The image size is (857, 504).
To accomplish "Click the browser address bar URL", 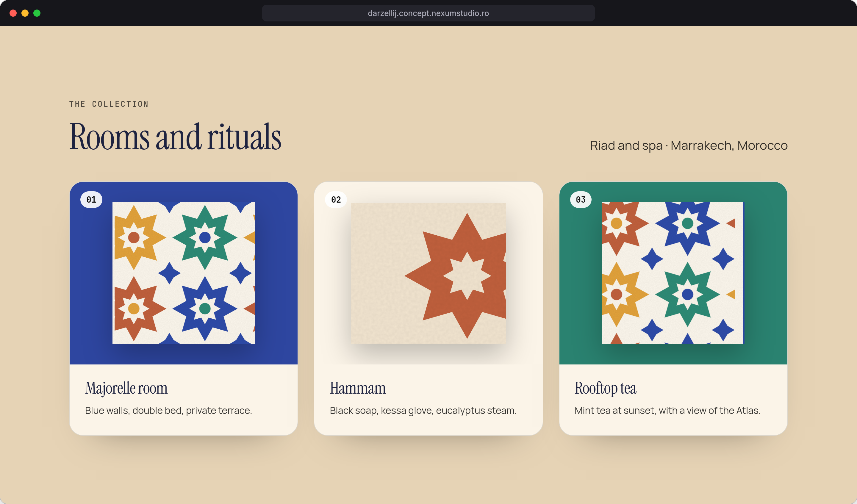I will 428,13.
